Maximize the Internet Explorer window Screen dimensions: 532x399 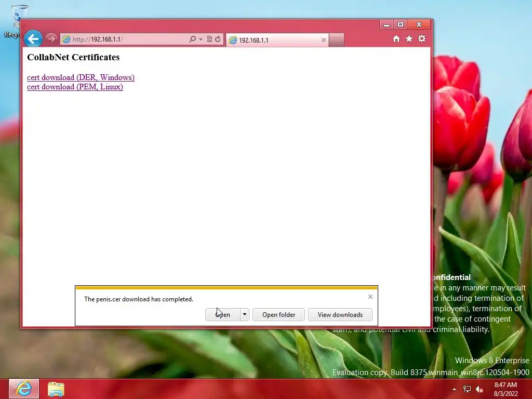tap(401, 25)
